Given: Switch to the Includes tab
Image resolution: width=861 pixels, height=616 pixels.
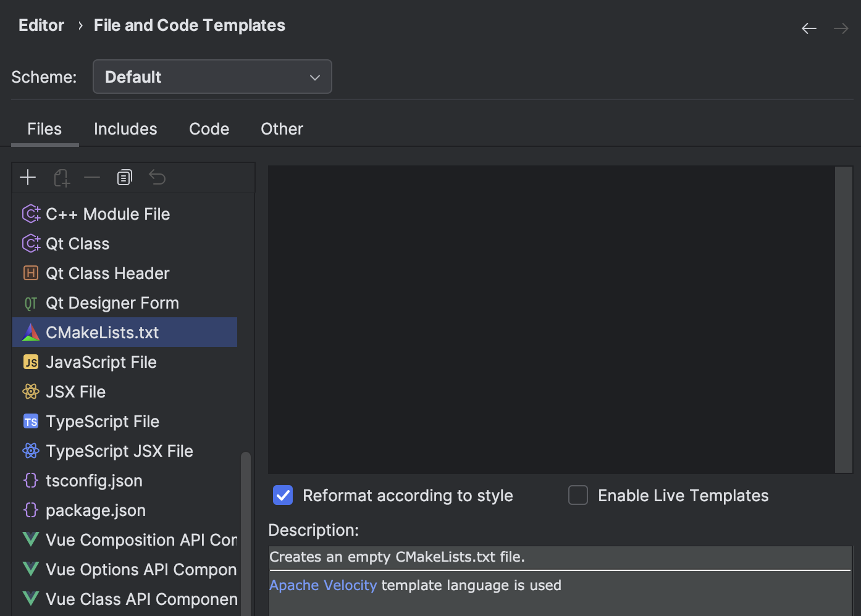Looking at the screenshot, I should click(x=125, y=128).
